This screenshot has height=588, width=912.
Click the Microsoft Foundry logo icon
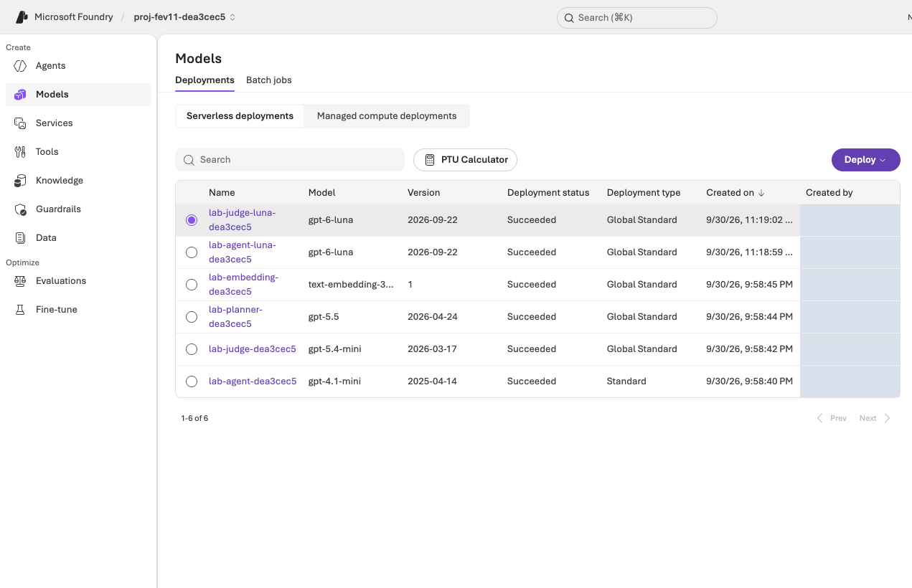(x=22, y=17)
